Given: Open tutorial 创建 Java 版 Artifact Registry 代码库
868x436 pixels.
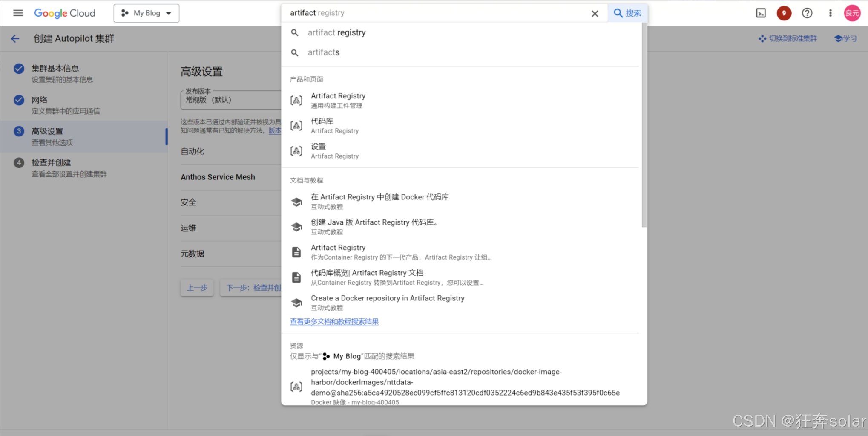Looking at the screenshot, I should point(460,227).
